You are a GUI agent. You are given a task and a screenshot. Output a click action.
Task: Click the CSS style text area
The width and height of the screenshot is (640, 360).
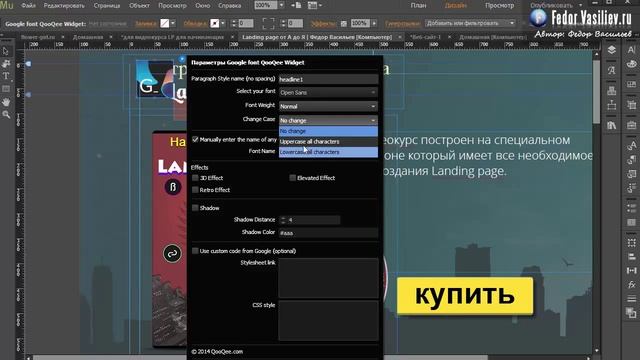[x=328, y=320]
